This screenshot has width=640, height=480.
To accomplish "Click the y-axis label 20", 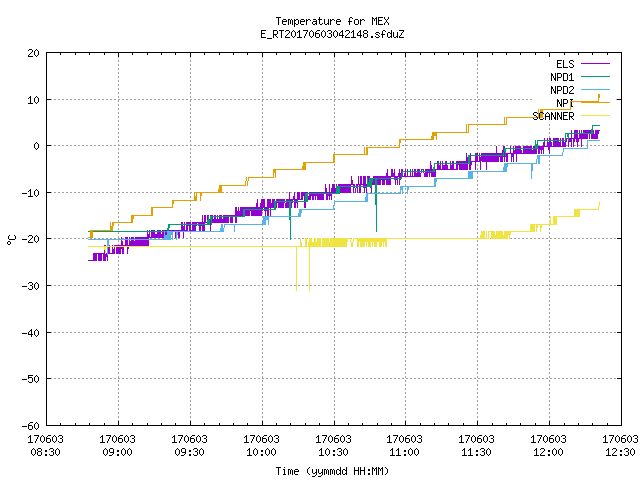I will tap(33, 53).
